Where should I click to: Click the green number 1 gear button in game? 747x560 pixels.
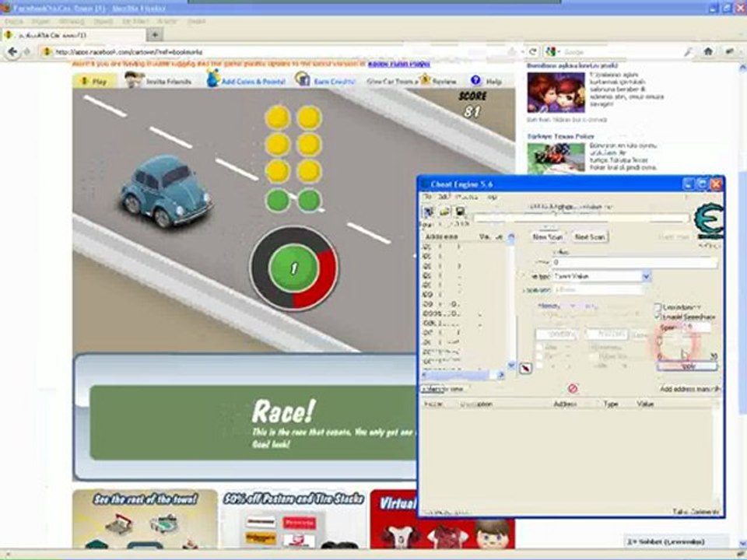tap(293, 268)
